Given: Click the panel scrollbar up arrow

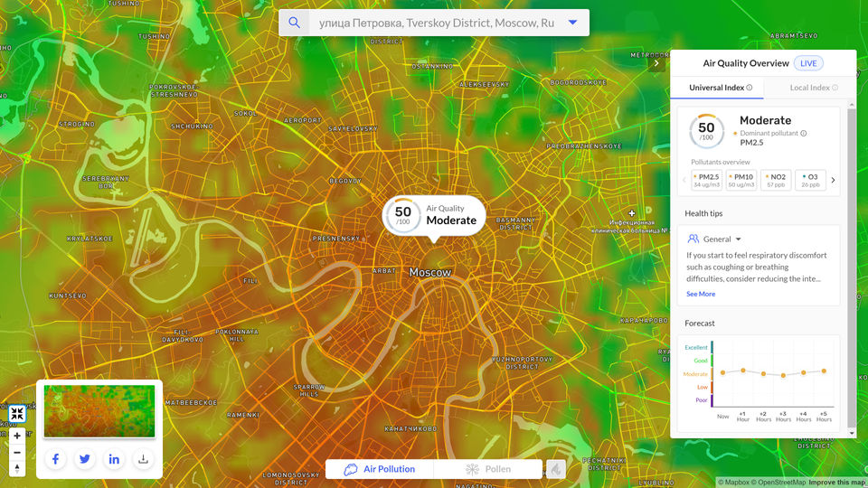Looking at the screenshot, I should pos(852,103).
